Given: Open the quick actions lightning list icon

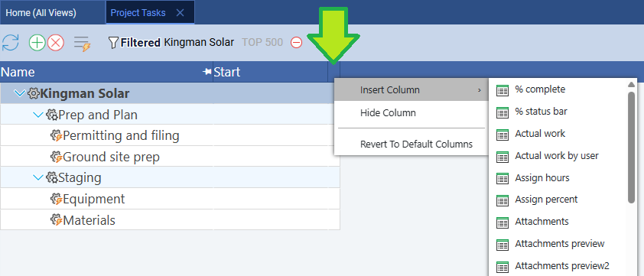Looking at the screenshot, I should (x=82, y=44).
